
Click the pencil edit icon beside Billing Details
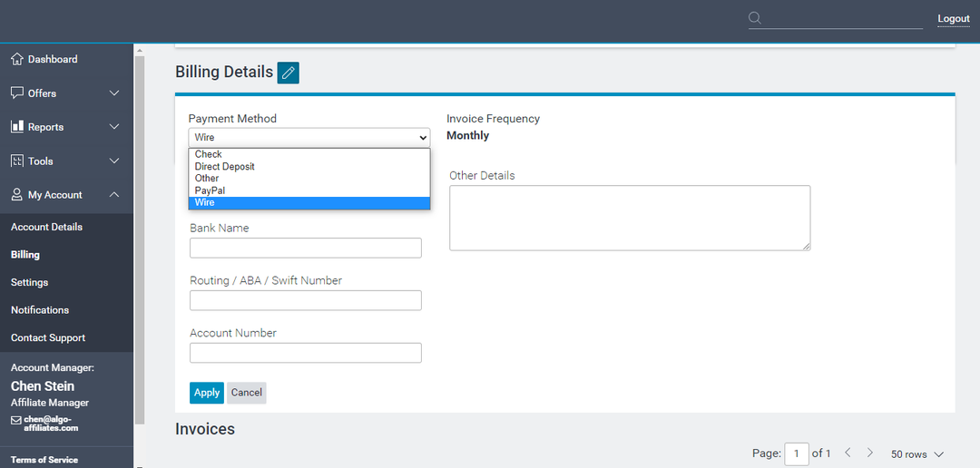point(289,73)
